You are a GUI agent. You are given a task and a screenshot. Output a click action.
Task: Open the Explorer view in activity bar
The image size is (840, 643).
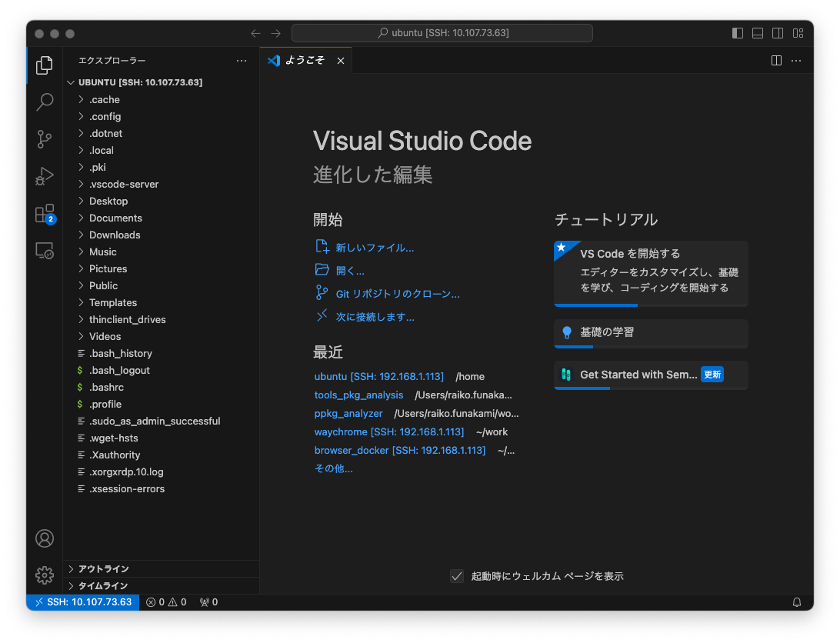(x=45, y=65)
